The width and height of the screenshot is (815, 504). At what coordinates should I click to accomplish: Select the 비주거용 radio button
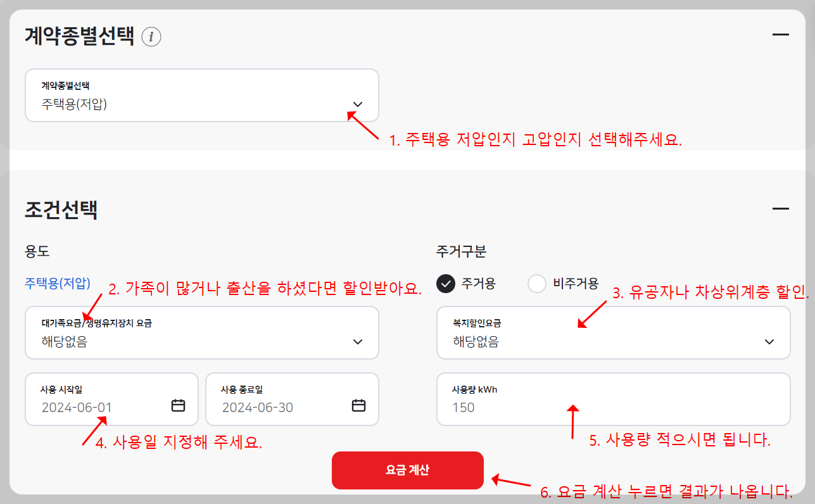[537, 284]
